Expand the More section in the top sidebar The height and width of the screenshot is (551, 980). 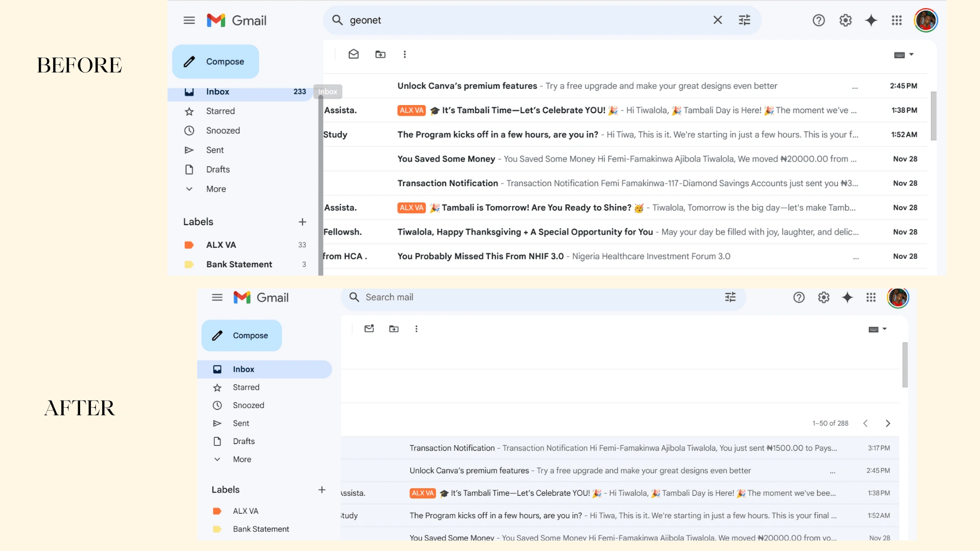tap(215, 189)
